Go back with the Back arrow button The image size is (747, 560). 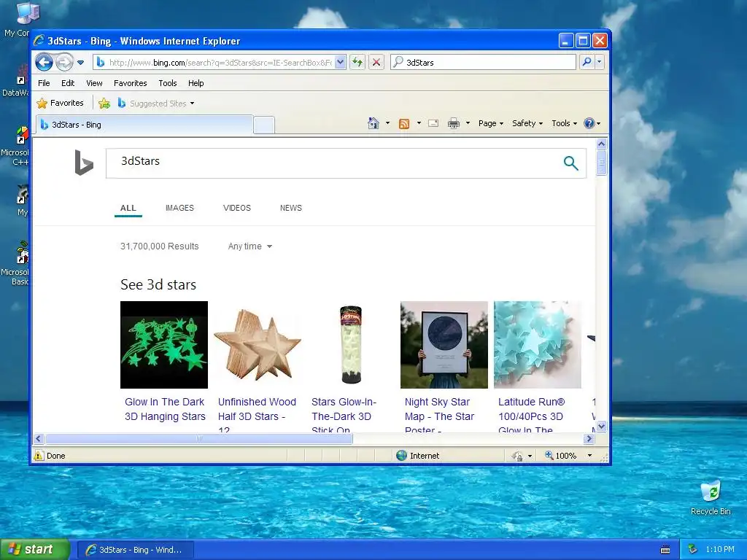pos(44,62)
